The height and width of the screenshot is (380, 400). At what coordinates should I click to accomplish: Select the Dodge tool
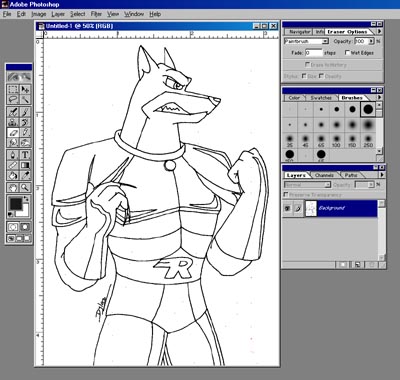pos(25,143)
